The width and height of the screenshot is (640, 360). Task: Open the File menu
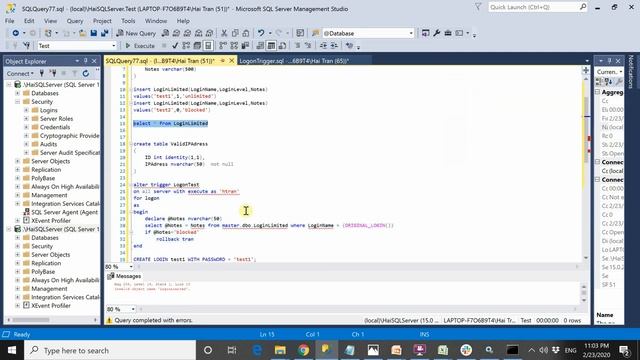click(x=10, y=20)
